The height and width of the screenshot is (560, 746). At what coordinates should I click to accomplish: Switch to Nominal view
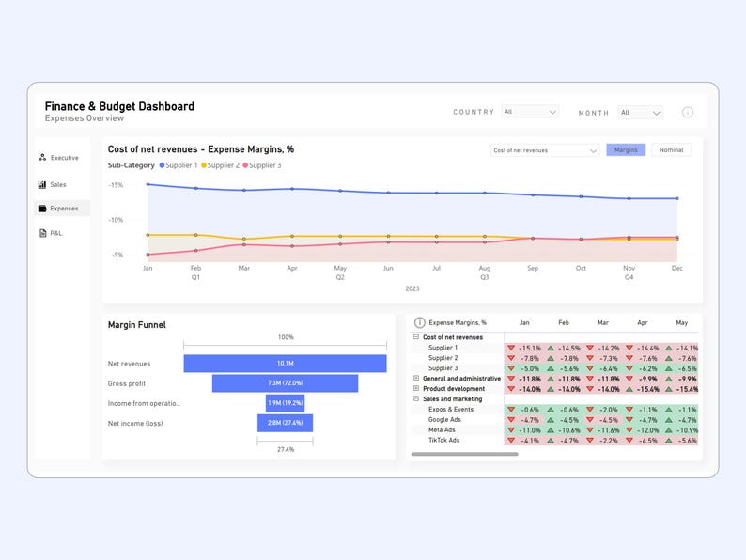(671, 150)
